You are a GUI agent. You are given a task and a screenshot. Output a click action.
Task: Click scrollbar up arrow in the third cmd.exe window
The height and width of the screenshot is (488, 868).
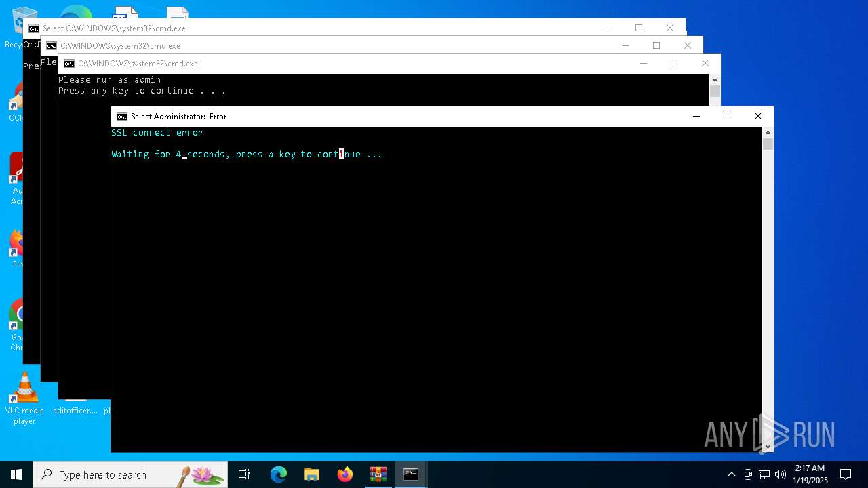[x=715, y=80]
